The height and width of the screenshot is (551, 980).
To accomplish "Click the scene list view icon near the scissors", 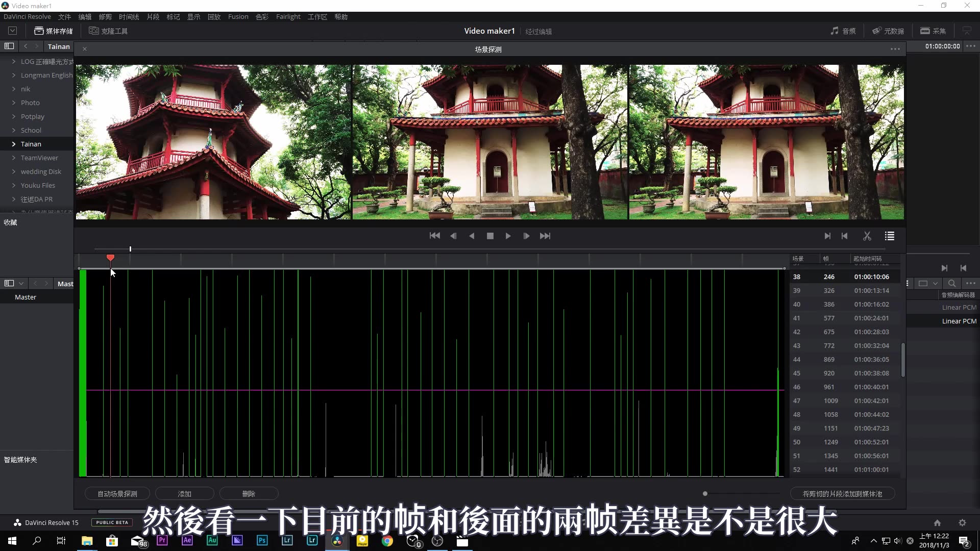I will tap(889, 236).
